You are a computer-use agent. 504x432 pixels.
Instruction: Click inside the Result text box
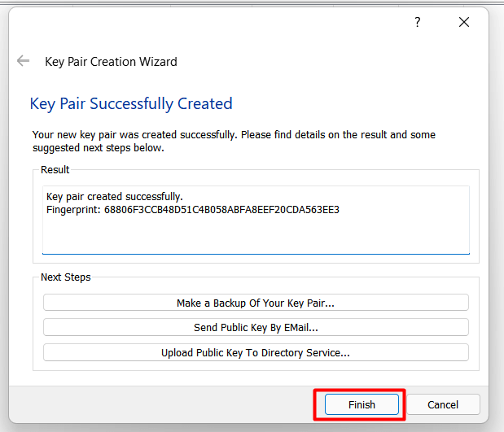click(256, 220)
